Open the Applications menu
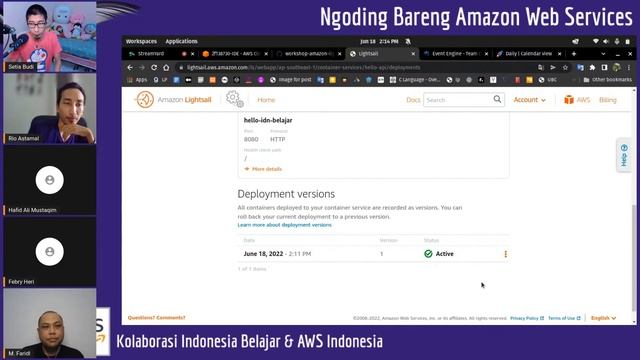 click(181, 41)
